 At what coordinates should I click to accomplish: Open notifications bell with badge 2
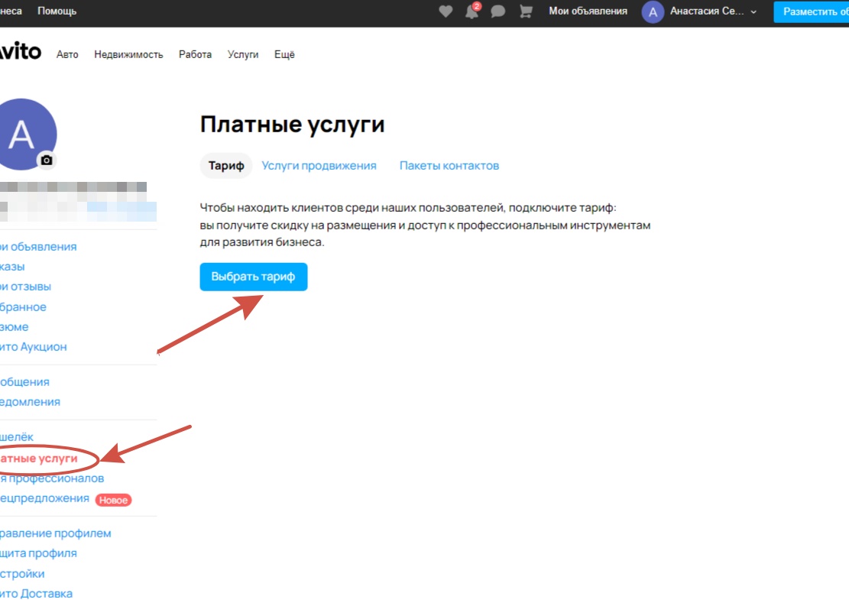473,11
